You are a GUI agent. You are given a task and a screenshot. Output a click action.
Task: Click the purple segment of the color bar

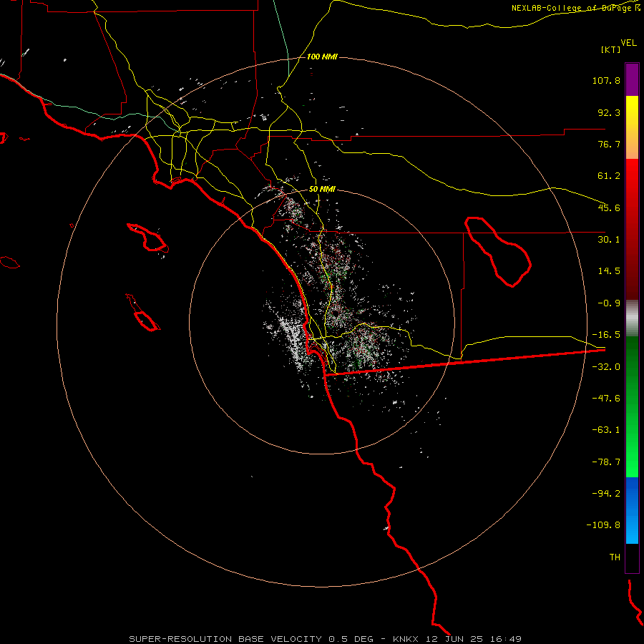click(x=632, y=79)
